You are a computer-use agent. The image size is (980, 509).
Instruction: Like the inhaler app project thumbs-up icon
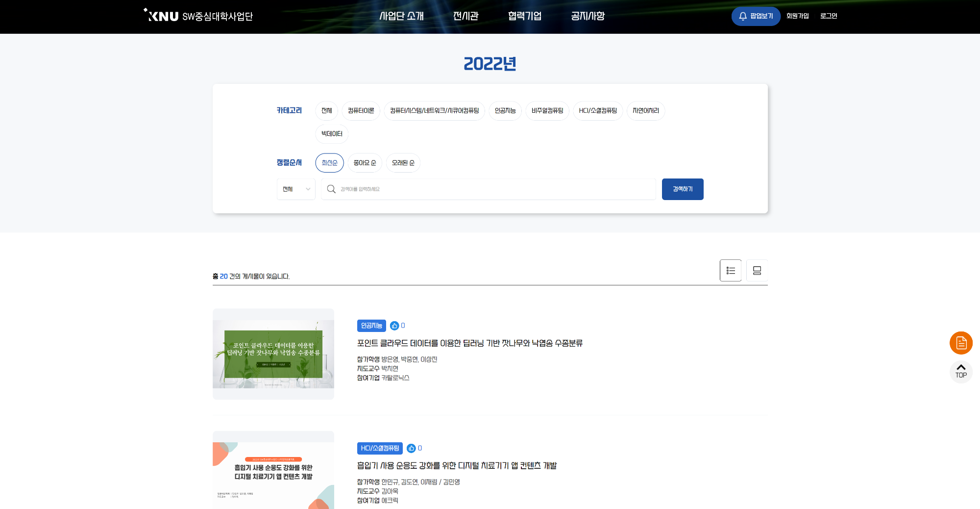click(411, 448)
